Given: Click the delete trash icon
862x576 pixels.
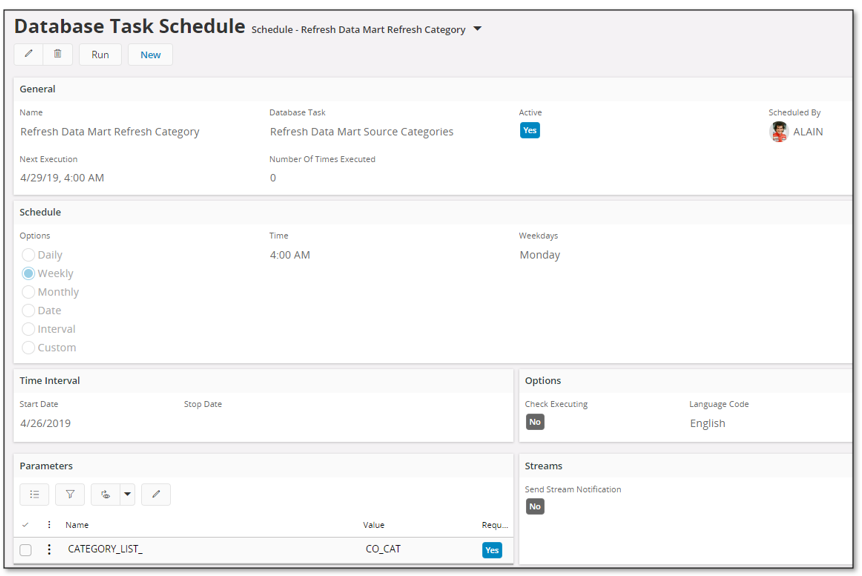Looking at the screenshot, I should tap(58, 54).
